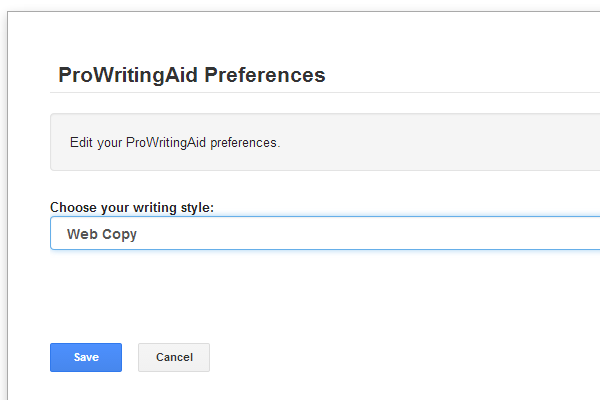This screenshot has width=600, height=400.
Task: Cancel the preferences dialog
Action: 174,357
